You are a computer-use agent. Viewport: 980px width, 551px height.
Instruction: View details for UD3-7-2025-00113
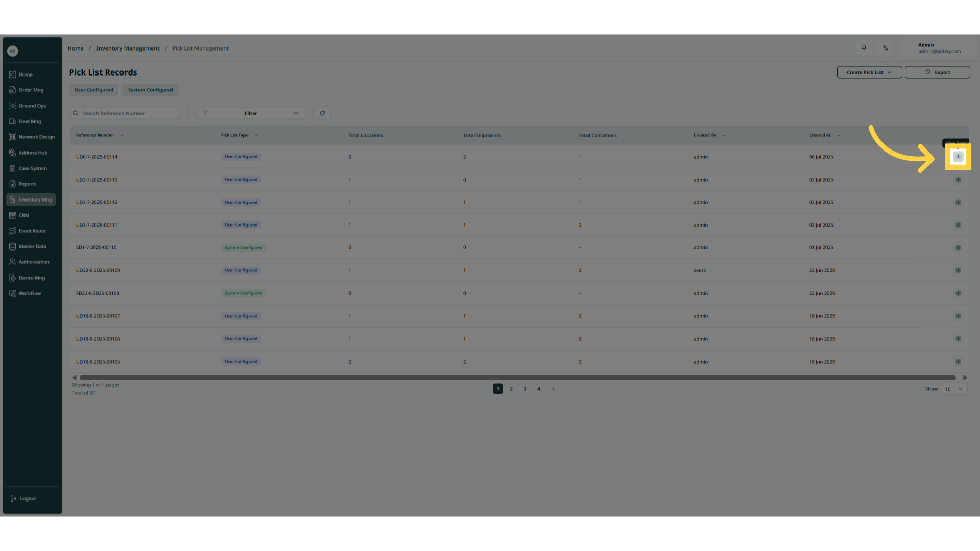958,180
